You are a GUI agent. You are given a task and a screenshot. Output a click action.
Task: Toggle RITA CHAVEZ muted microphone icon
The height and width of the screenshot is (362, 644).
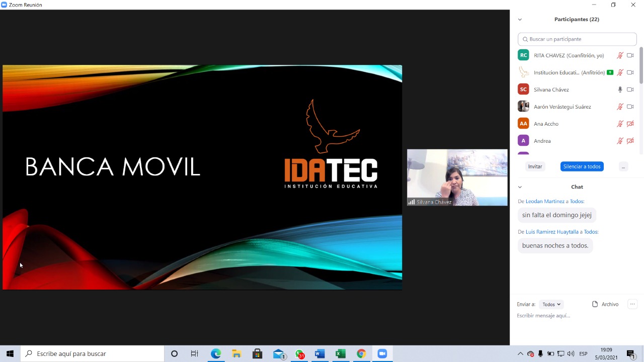tap(620, 55)
